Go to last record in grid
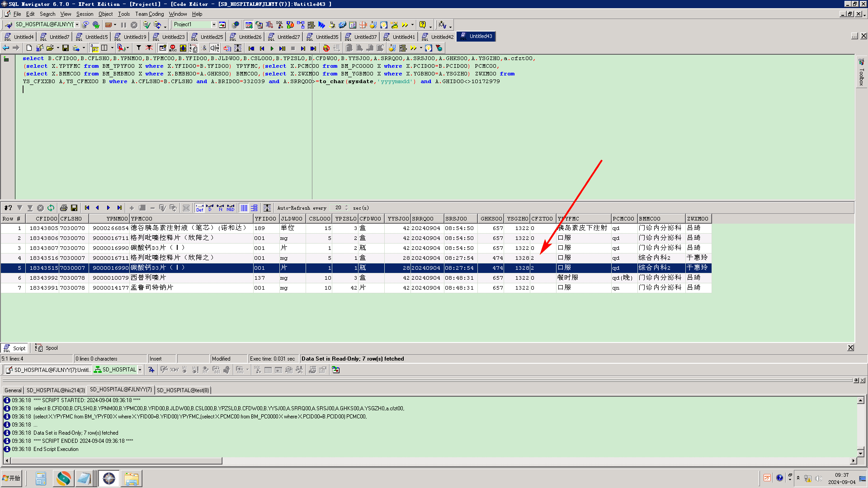 coord(119,208)
